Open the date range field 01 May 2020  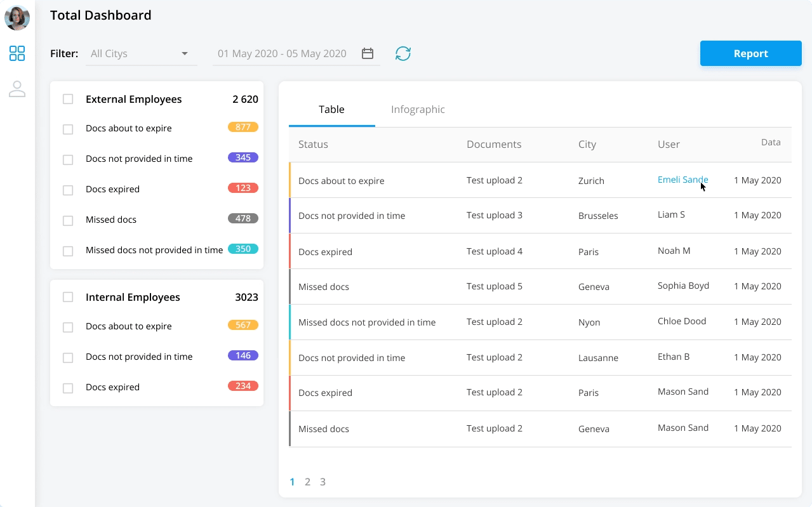pos(282,54)
